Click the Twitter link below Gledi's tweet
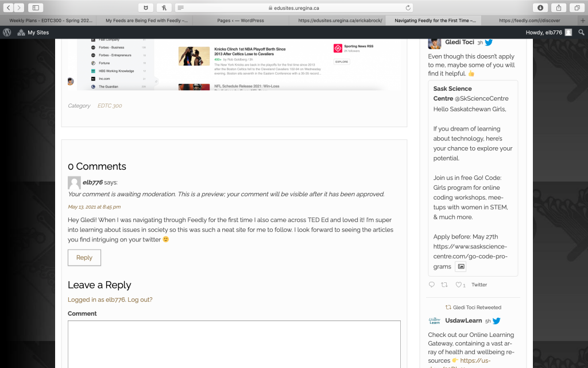The image size is (588, 368). tap(479, 285)
